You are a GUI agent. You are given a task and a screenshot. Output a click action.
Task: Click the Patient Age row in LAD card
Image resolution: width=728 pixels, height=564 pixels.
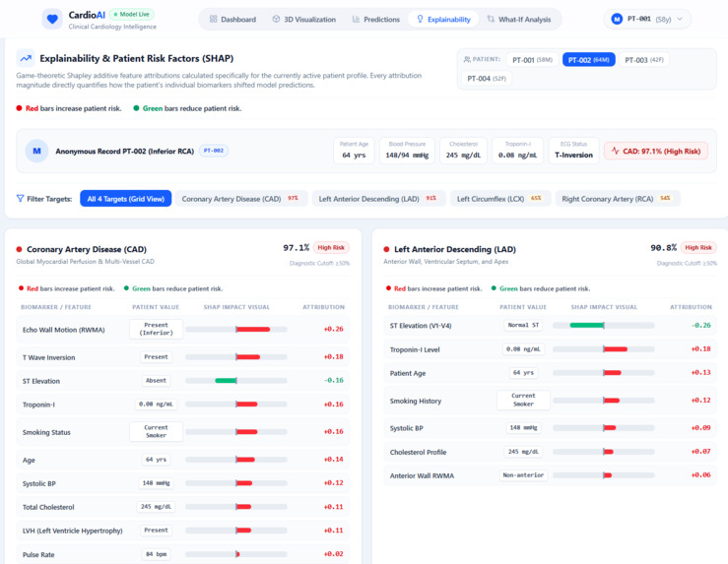click(x=550, y=373)
